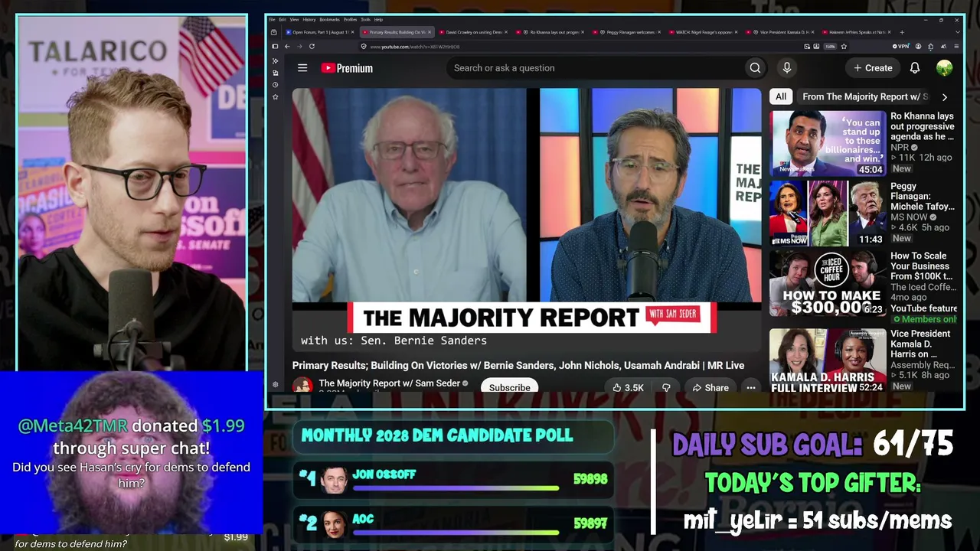Open the YouTube account avatar menu
The width and height of the screenshot is (980, 551).
click(x=944, y=68)
